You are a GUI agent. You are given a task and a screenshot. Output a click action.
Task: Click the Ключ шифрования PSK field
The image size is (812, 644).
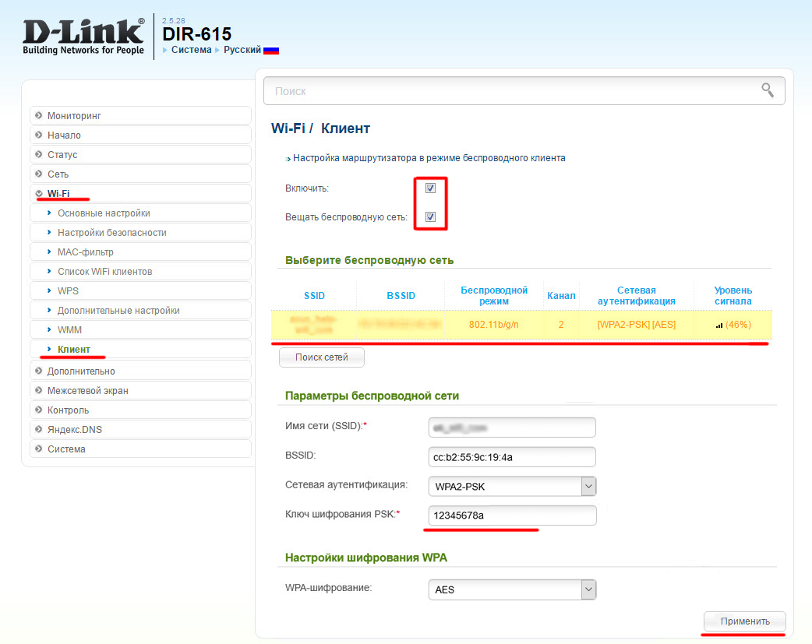[x=512, y=516]
